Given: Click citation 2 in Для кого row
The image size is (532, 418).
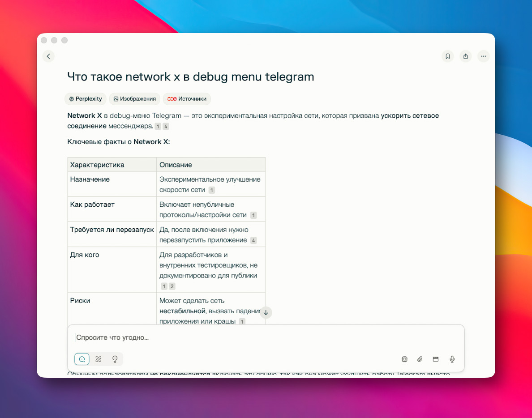Looking at the screenshot, I should 172,286.
